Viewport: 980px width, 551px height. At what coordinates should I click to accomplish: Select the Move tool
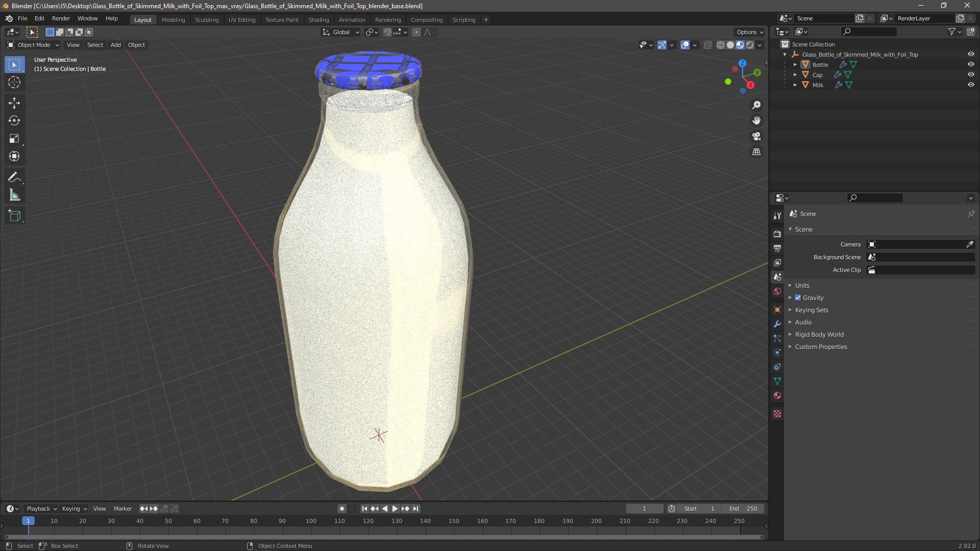pos(14,103)
